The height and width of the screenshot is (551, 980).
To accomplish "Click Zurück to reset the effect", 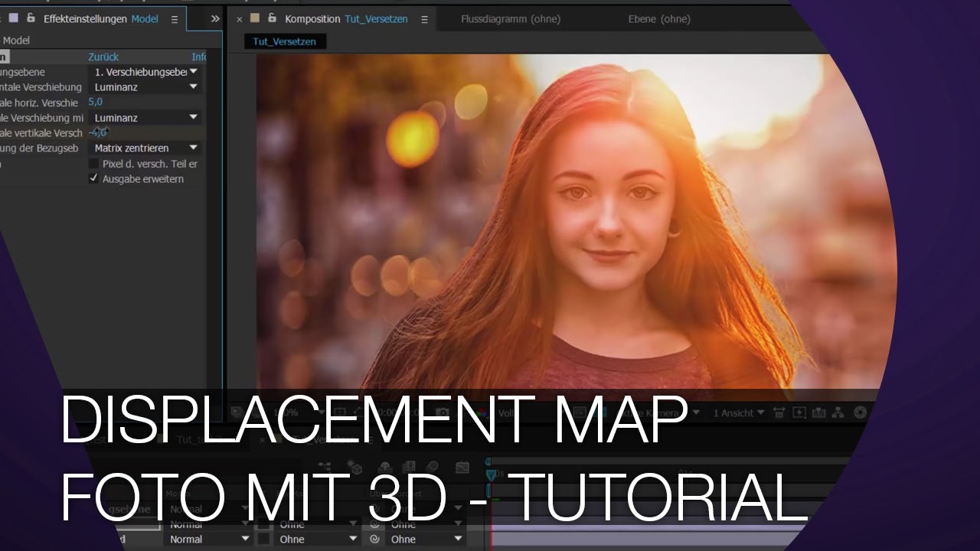I will pyautogui.click(x=103, y=57).
